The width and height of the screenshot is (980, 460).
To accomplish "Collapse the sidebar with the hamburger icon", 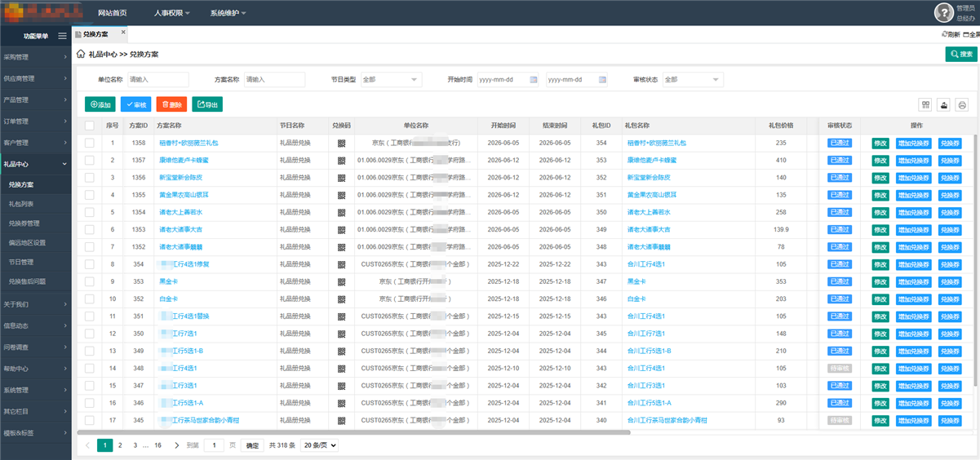I will click(x=64, y=35).
